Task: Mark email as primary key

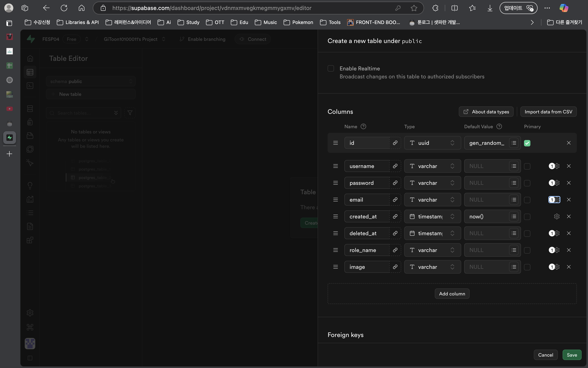Action: tap(527, 200)
